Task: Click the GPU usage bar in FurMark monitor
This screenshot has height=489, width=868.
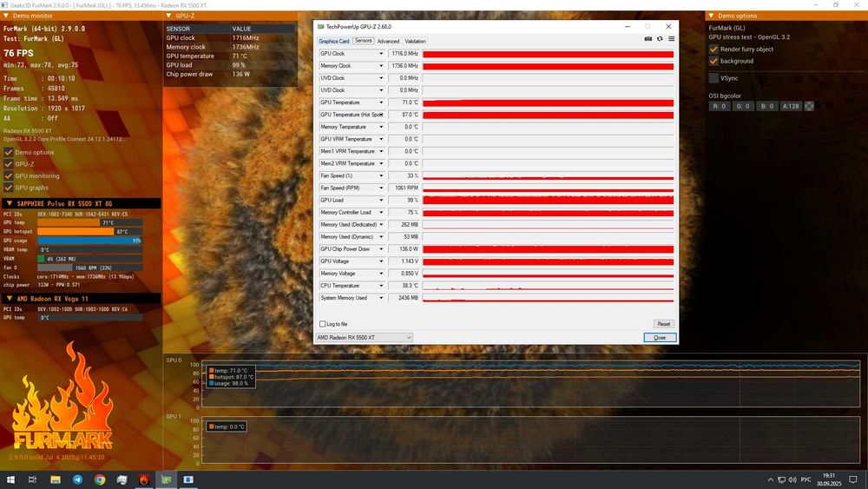Action: click(89, 241)
